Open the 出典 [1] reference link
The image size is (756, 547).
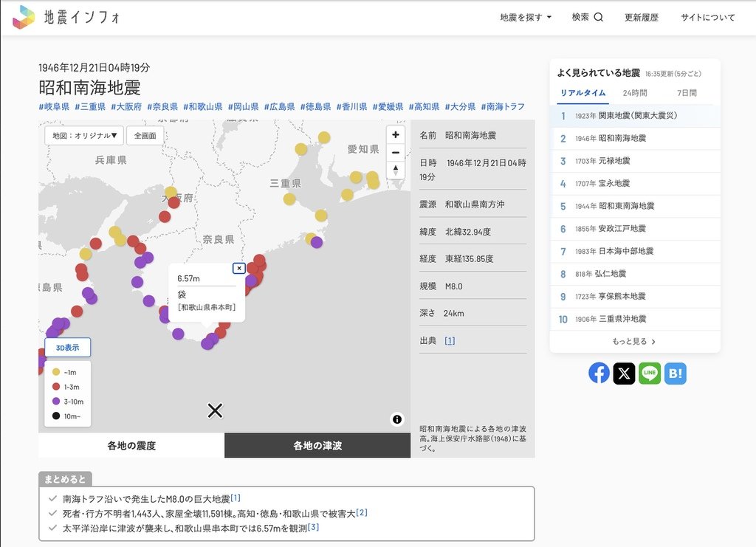(450, 341)
